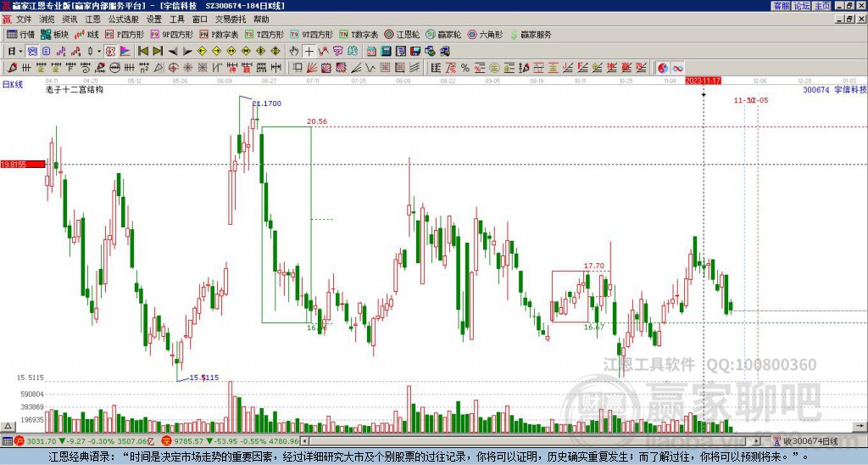
Task: Click the horizontal scrollbar track at bottom
Action: pyautogui.click(x=531, y=441)
